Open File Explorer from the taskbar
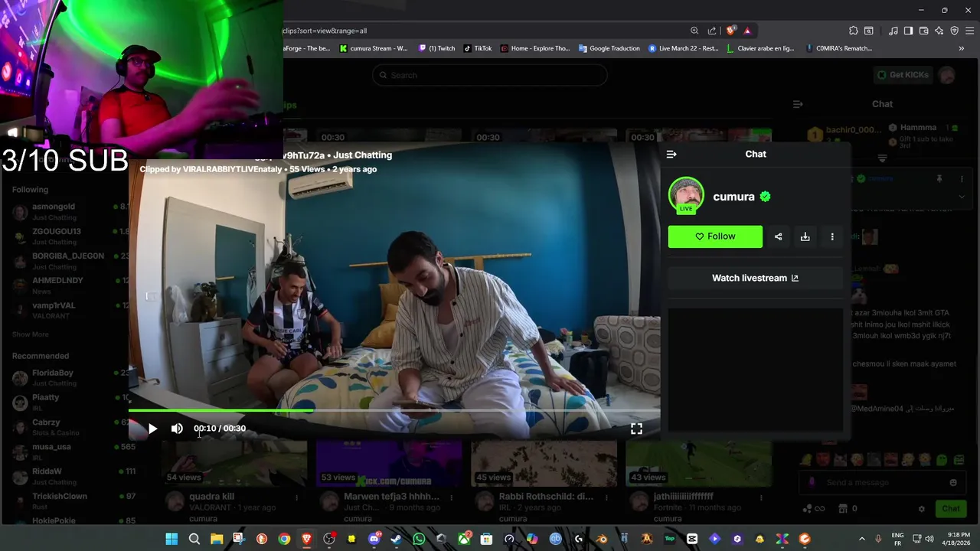The width and height of the screenshot is (980, 551). pos(217,539)
